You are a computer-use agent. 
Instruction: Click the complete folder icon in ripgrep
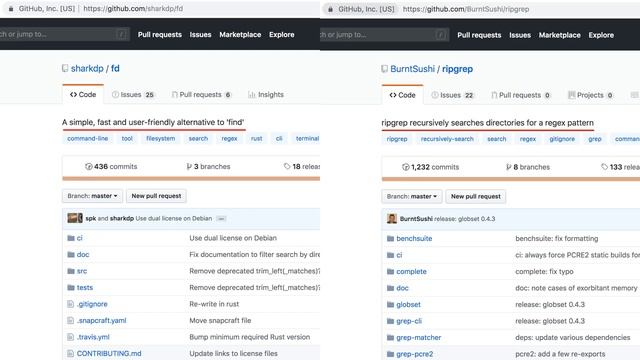(x=391, y=271)
